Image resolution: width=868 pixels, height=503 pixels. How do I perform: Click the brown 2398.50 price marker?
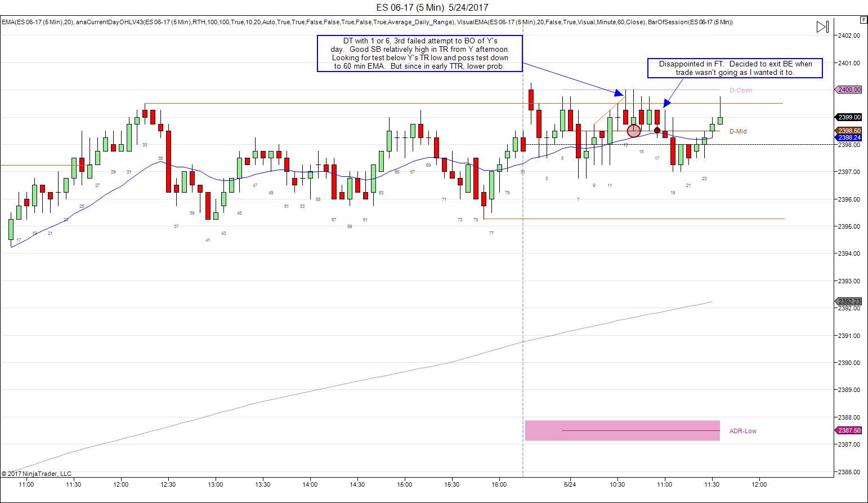pos(849,131)
